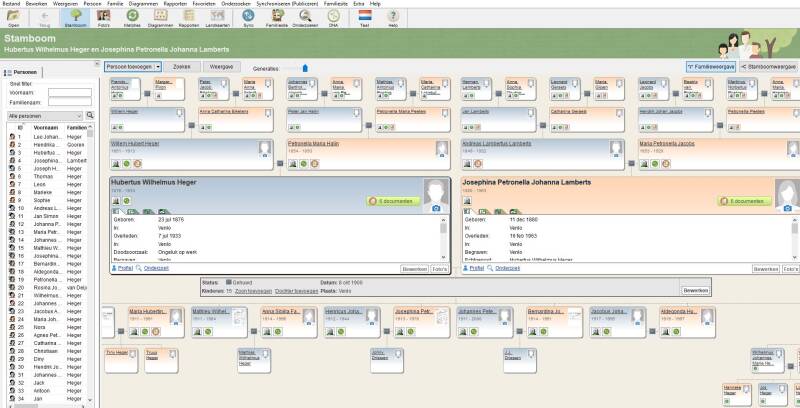This screenshot has height=408, width=800.
Task: Open the DNA toolbar icon
Action: (333, 18)
